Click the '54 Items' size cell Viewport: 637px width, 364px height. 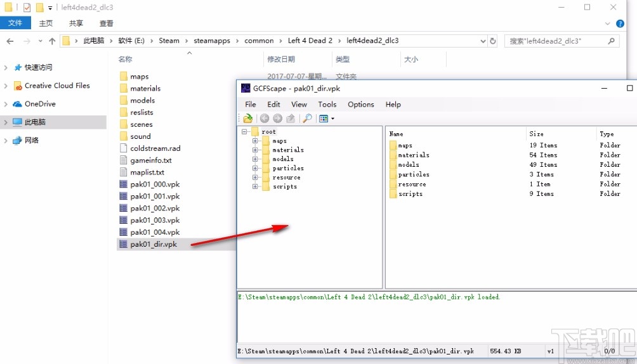(x=543, y=155)
